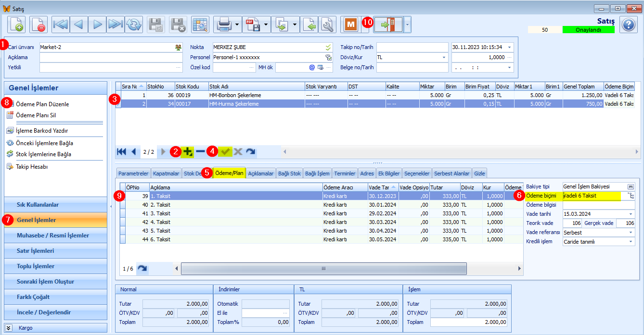The height and width of the screenshot is (335, 644).
Task: Click the Açıklama input field
Action: (111, 57)
